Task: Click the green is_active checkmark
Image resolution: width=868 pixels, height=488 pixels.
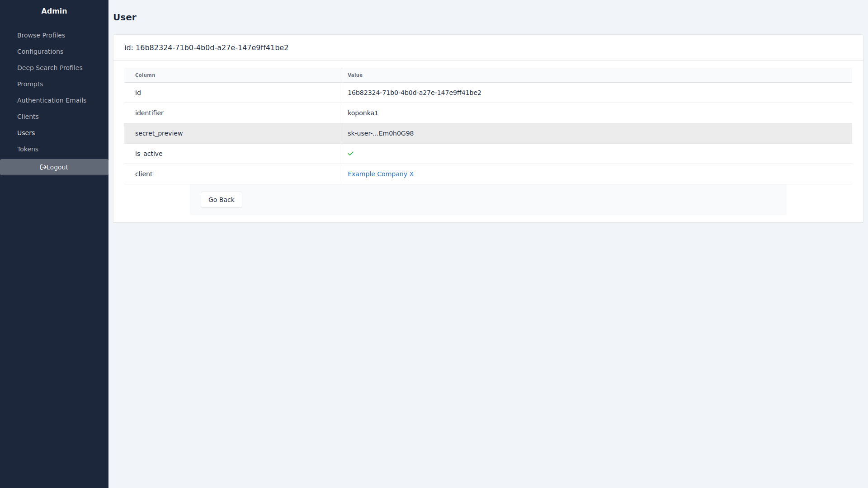Action: [x=350, y=154]
